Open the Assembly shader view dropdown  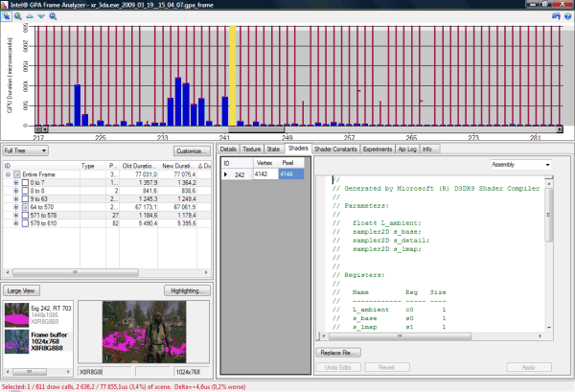520,164
